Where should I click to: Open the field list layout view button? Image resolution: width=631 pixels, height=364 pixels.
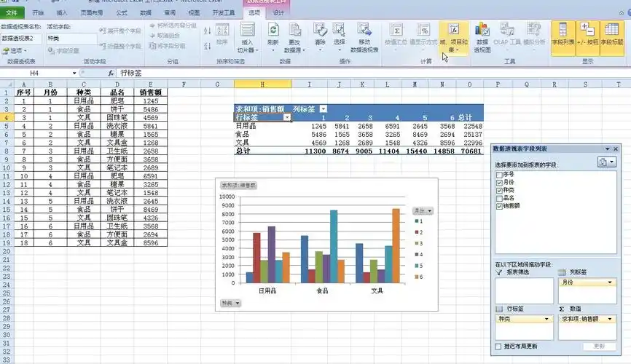(607, 162)
